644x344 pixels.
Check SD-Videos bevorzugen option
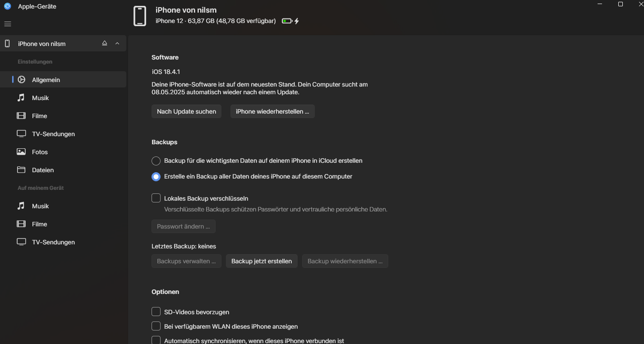[x=156, y=312]
